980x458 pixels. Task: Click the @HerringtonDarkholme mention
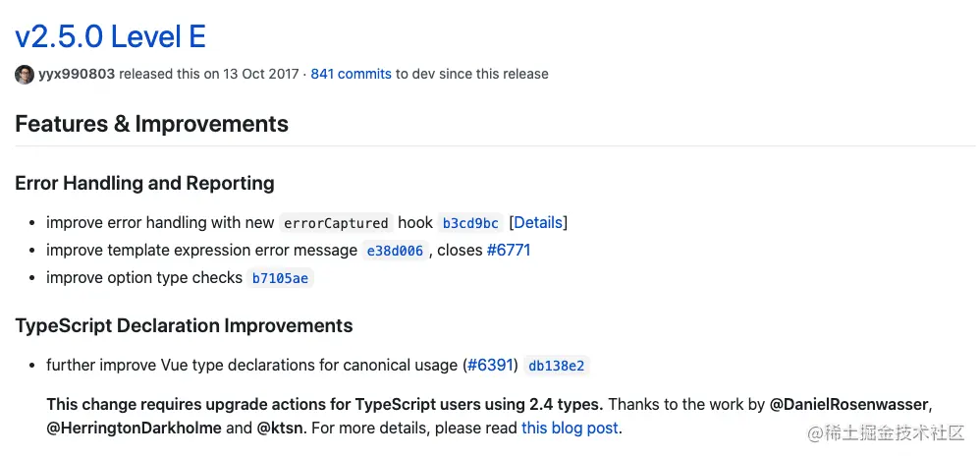[x=134, y=429]
